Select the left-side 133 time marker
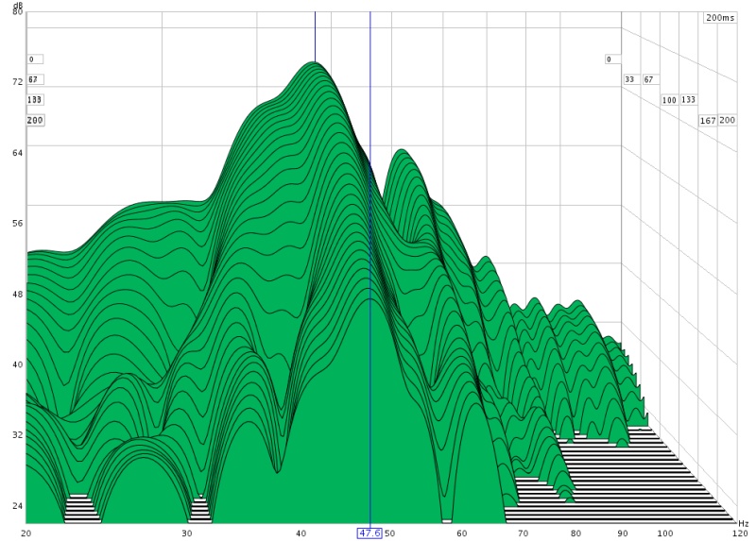 coord(35,99)
